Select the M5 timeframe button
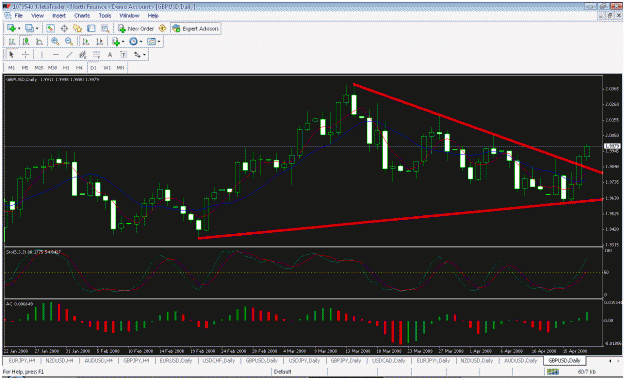Image resolution: width=625 pixels, height=378 pixels. [25, 68]
